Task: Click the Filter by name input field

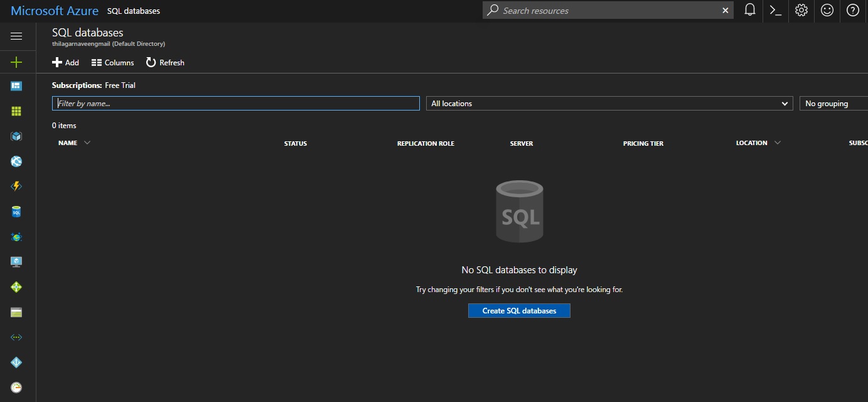Action: coord(235,103)
